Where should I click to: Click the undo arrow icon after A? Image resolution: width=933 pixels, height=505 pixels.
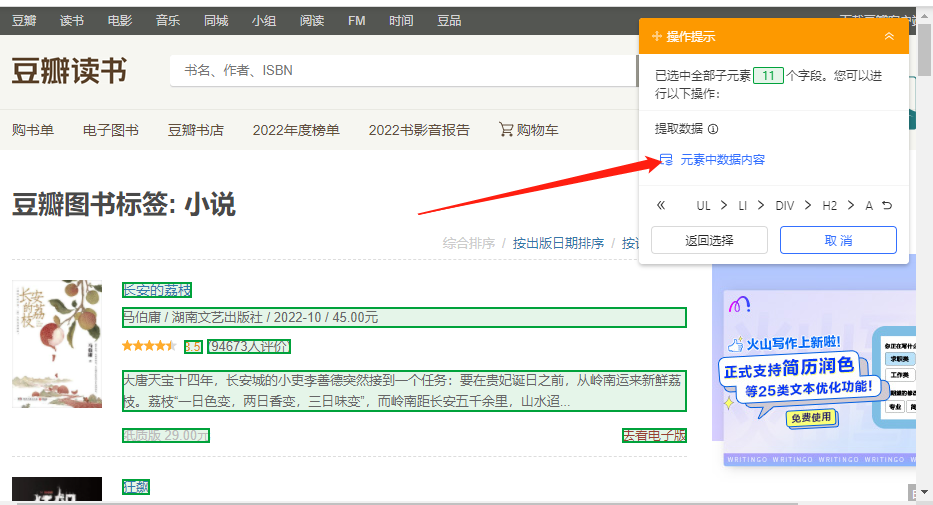(887, 205)
